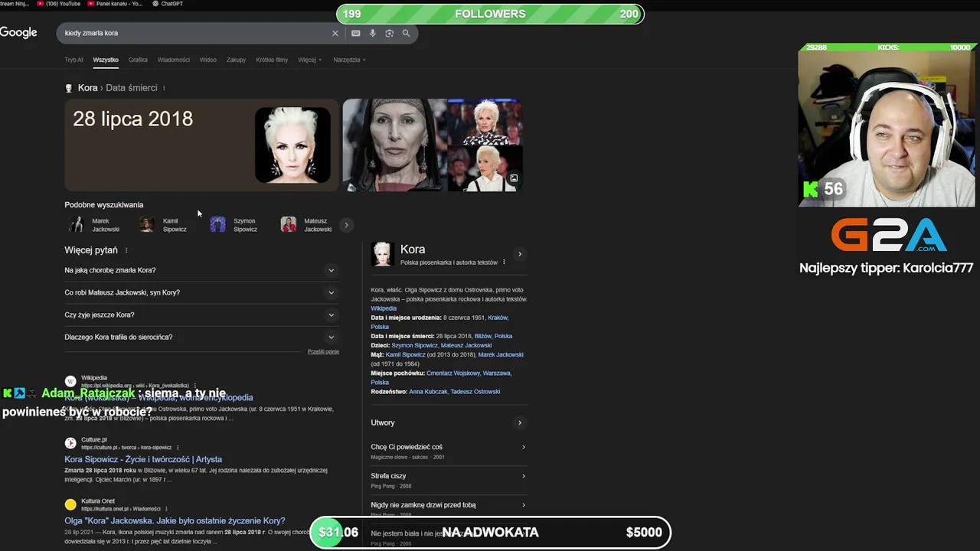
Task: Click the 28 lipca 2018 date answer
Action: point(132,119)
